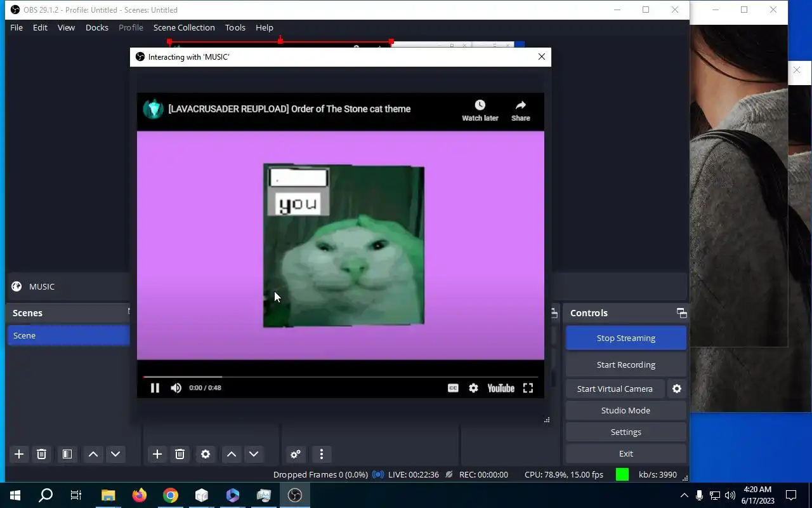Open the View menu
Image resolution: width=812 pixels, height=508 pixels.
coord(66,27)
